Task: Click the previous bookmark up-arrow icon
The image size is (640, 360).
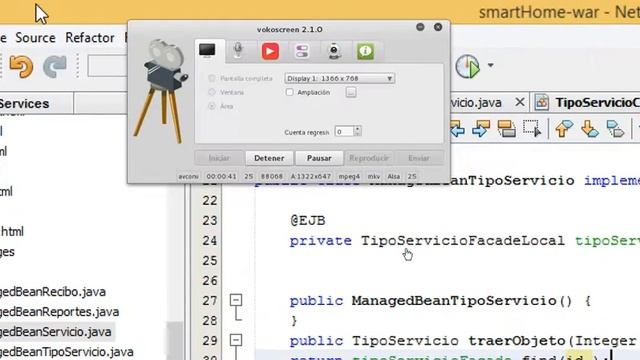Action: pos(564,129)
